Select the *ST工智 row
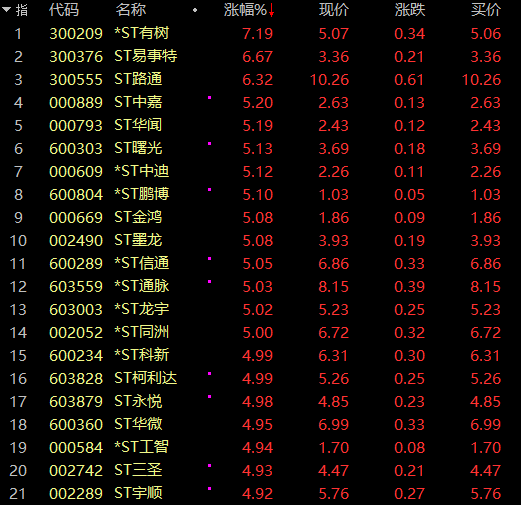This screenshot has height=505, width=521. click(x=260, y=447)
